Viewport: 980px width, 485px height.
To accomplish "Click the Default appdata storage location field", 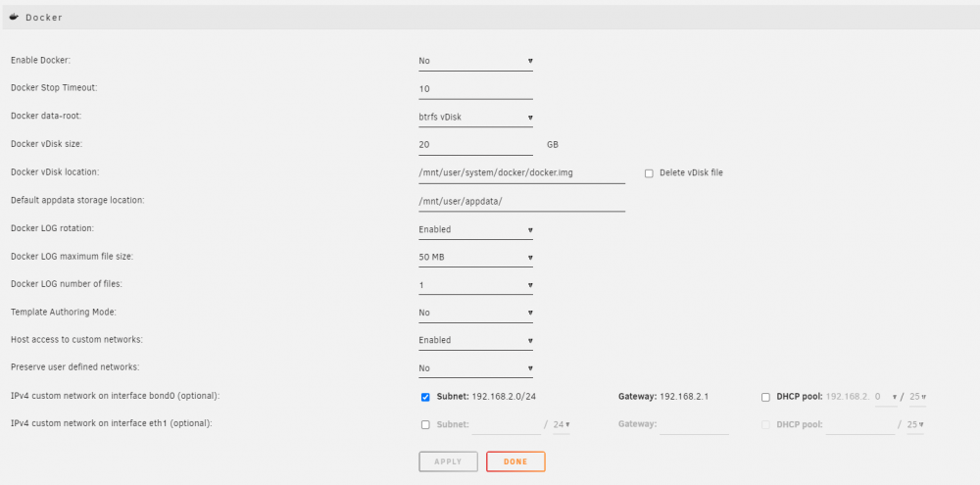I will click(522, 201).
